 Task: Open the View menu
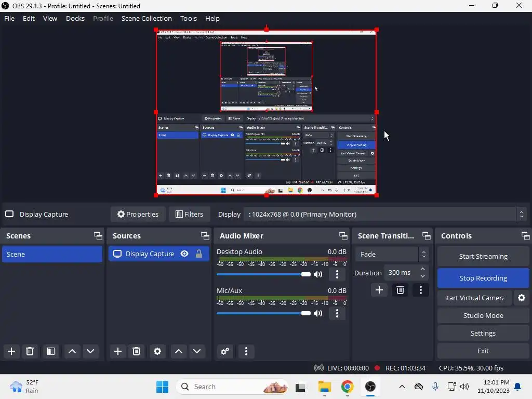coord(50,18)
